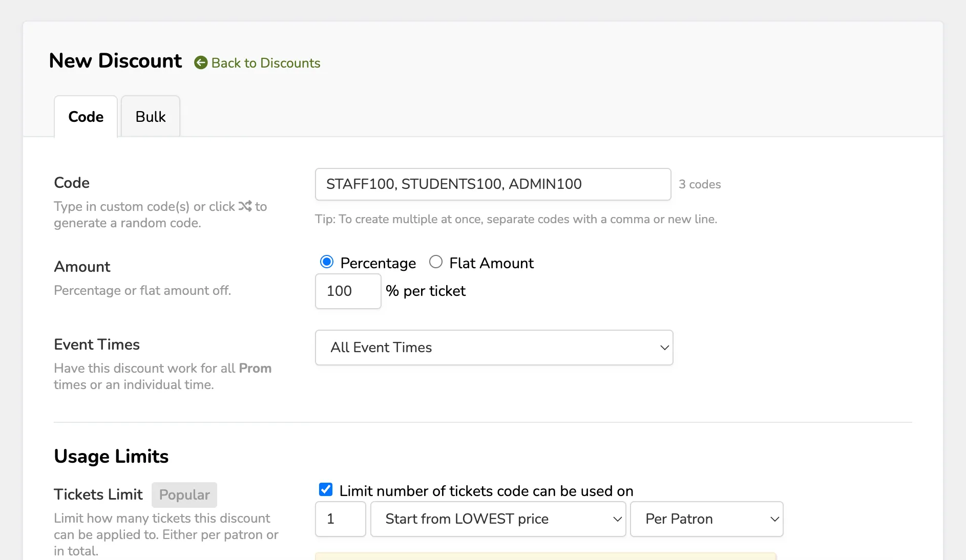Click the New Discount heading
This screenshot has width=966, height=560.
115,61
